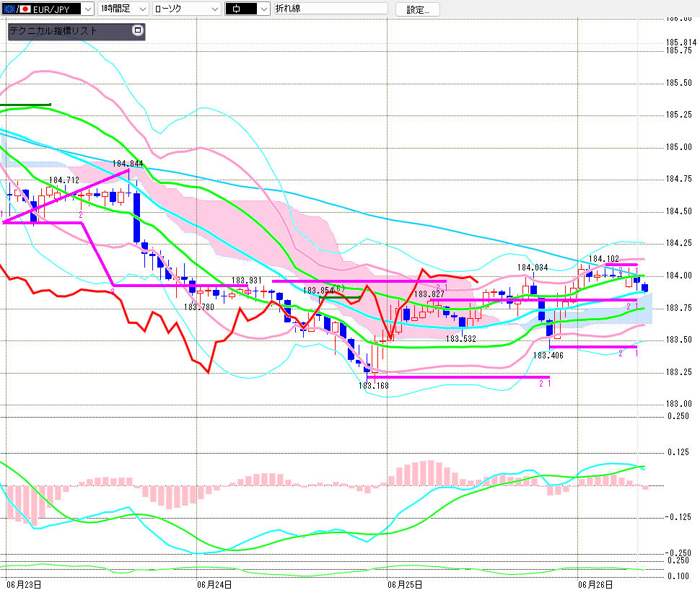Open the ローソク chart type dropdown
Image resolution: width=700 pixels, height=590 pixels.
click(x=215, y=9)
